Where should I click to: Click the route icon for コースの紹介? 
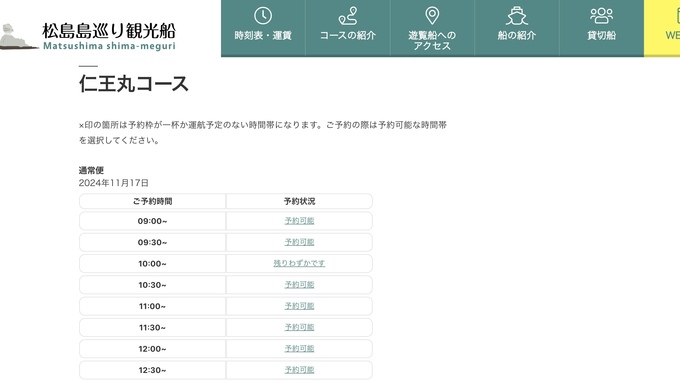(x=348, y=16)
